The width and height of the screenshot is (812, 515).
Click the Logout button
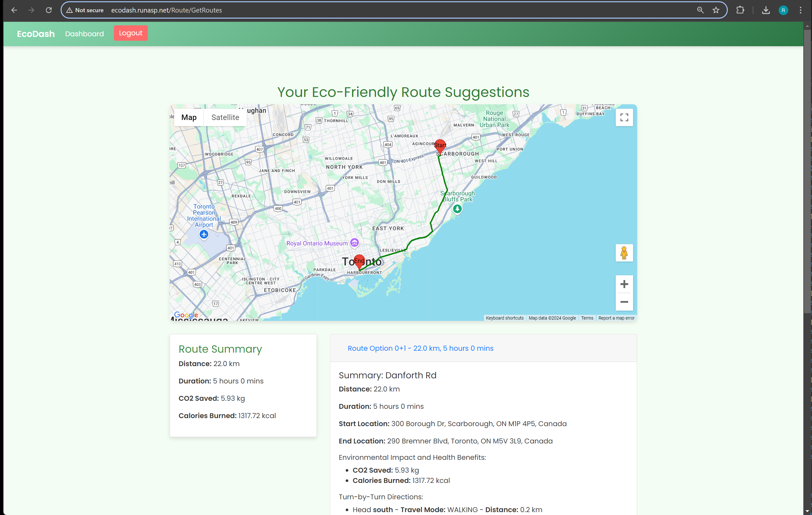[131, 33]
